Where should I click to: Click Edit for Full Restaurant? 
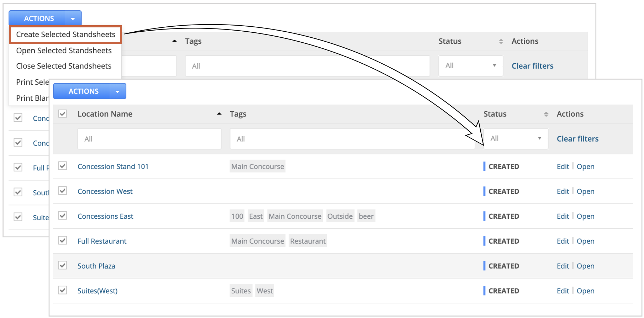tap(563, 241)
